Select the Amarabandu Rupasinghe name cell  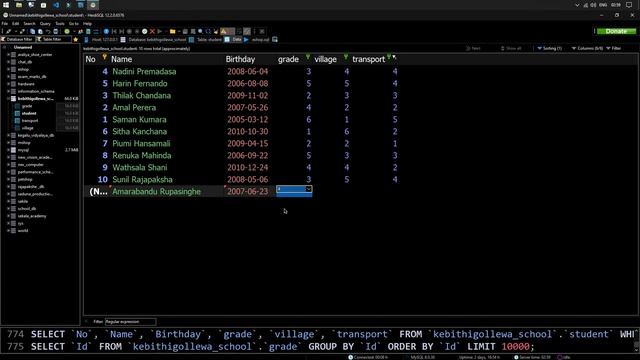click(156, 191)
